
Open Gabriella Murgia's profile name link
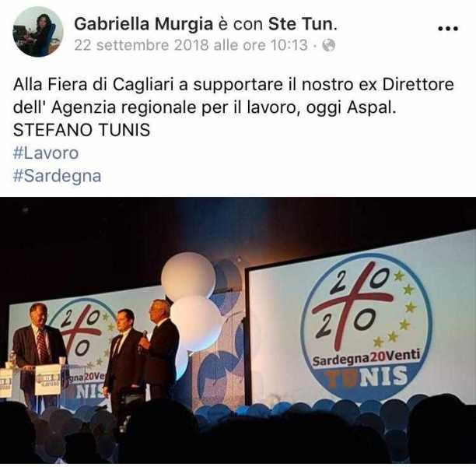(143, 24)
